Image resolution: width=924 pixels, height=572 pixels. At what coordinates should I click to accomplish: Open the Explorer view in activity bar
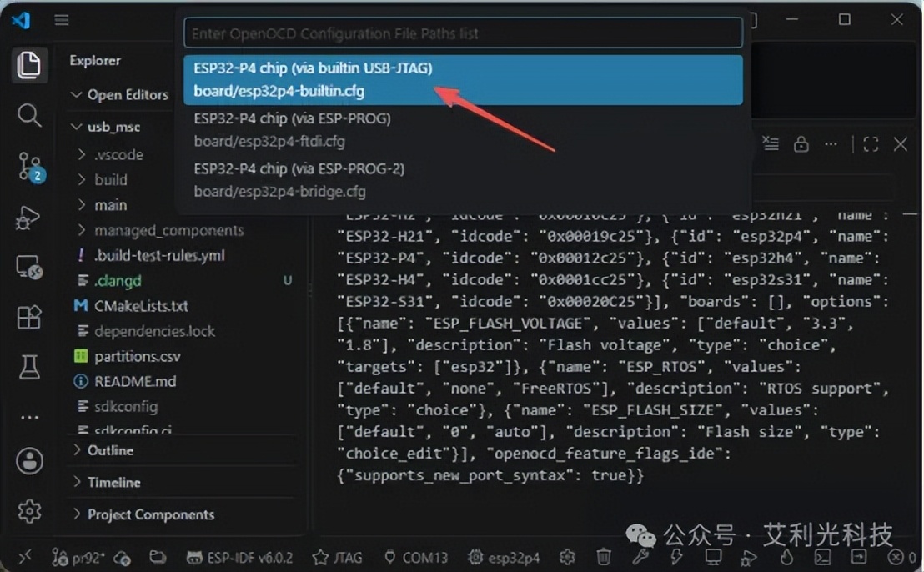[28, 64]
